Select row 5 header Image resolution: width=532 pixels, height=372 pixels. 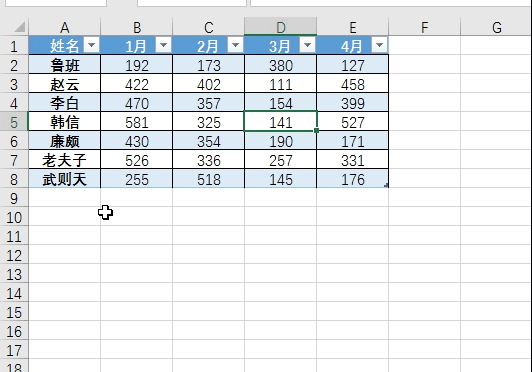[x=14, y=122]
